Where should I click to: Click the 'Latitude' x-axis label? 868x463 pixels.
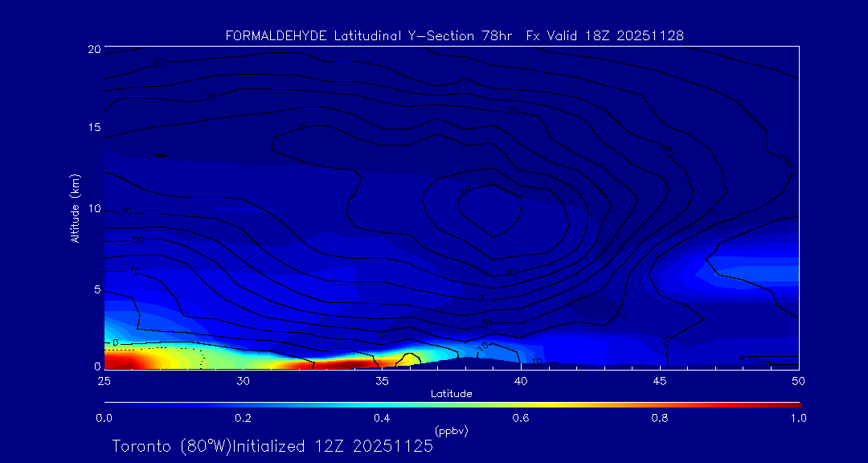452,394
